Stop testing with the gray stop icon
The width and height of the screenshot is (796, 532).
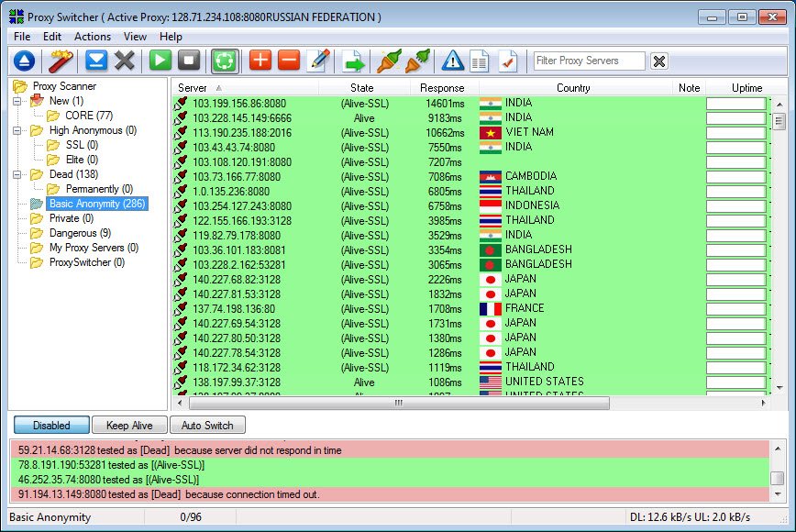pos(189,61)
